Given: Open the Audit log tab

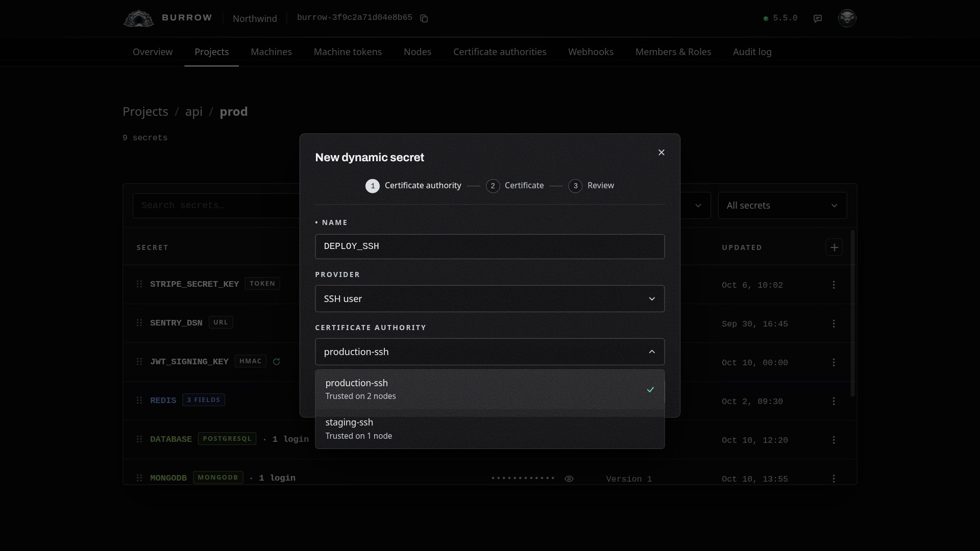Looking at the screenshot, I should [x=752, y=52].
